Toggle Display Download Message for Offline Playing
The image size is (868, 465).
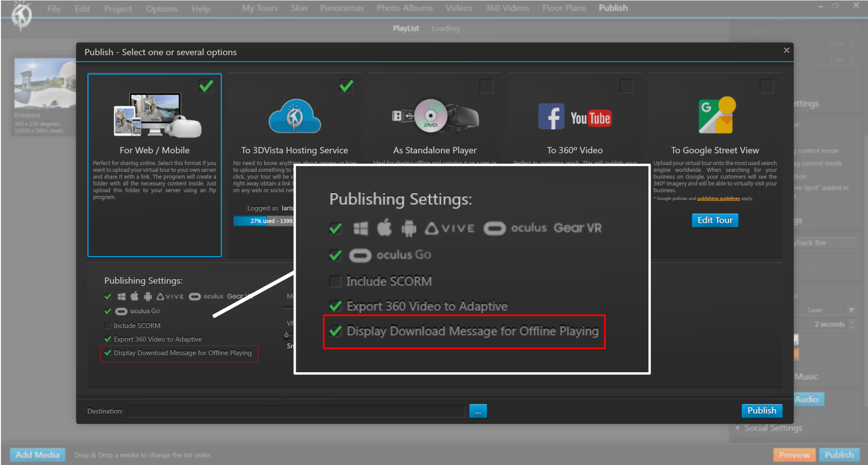(108, 353)
